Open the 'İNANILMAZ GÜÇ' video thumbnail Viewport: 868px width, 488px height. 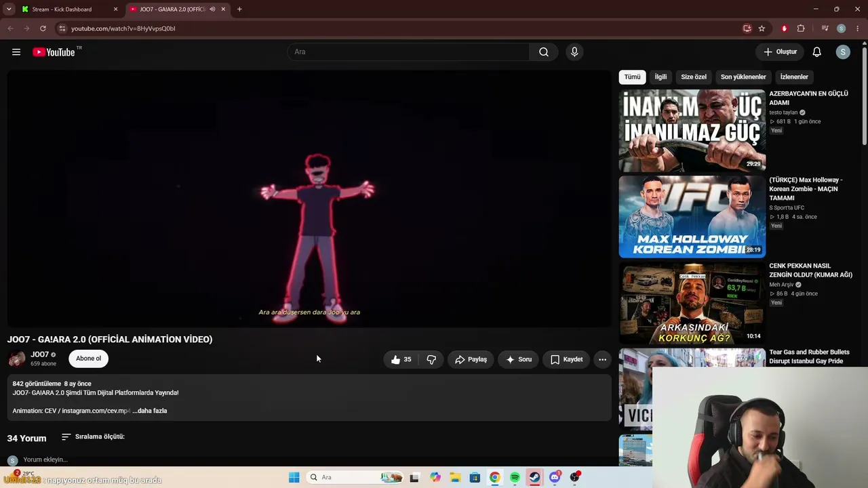pos(692,131)
